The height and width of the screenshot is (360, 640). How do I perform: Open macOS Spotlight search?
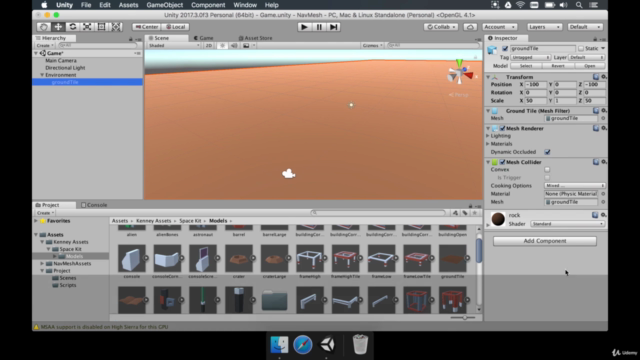click(579, 5)
